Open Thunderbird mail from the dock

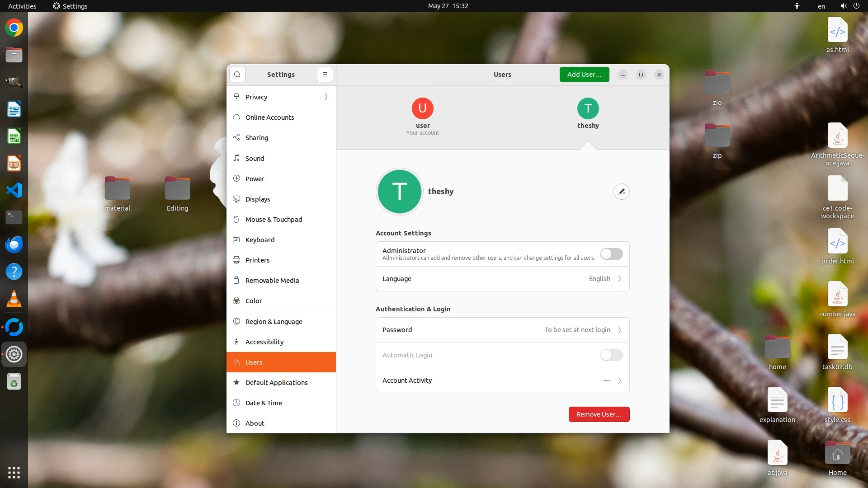[x=14, y=244]
